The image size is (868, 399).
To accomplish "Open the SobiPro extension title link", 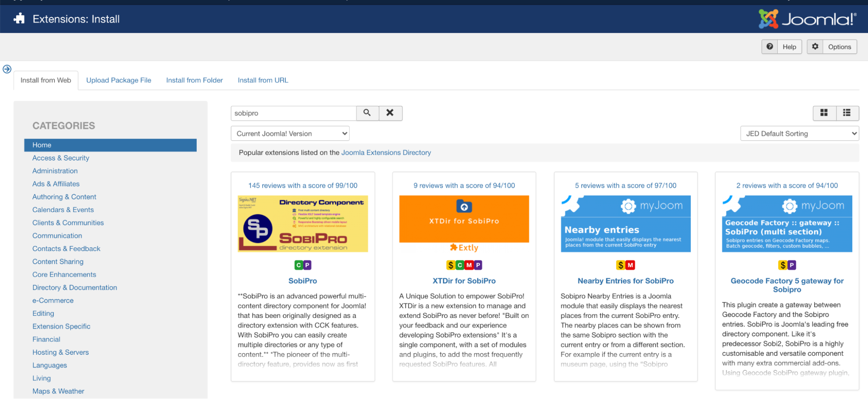I will (x=303, y=281).
